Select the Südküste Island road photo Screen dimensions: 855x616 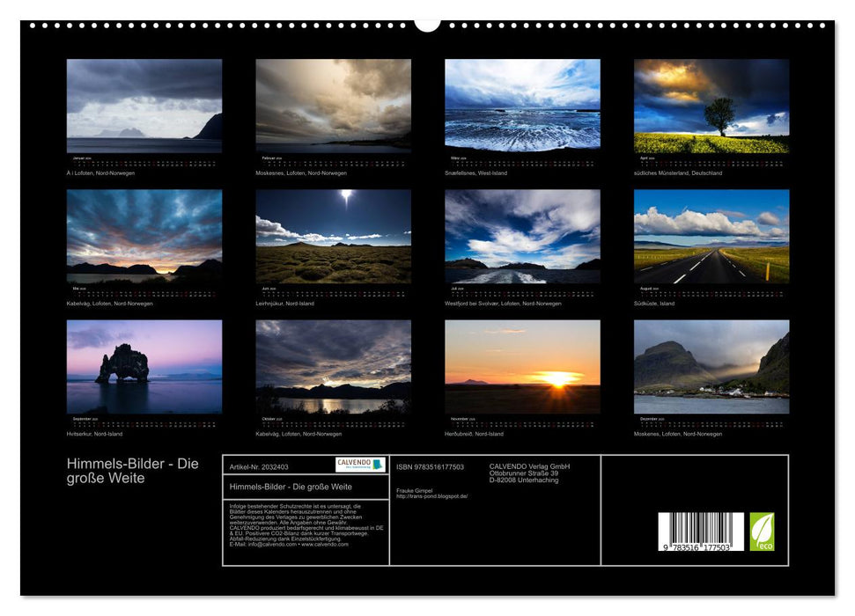tap(711, 236)
